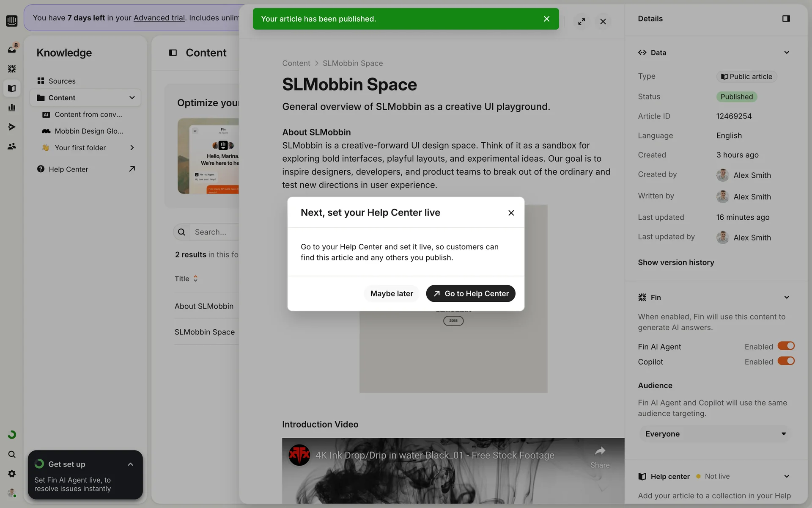The height and width of the screenshot is (508, 812).
Task: Click Go to Help Center button
Action: (x=470, y=294)
